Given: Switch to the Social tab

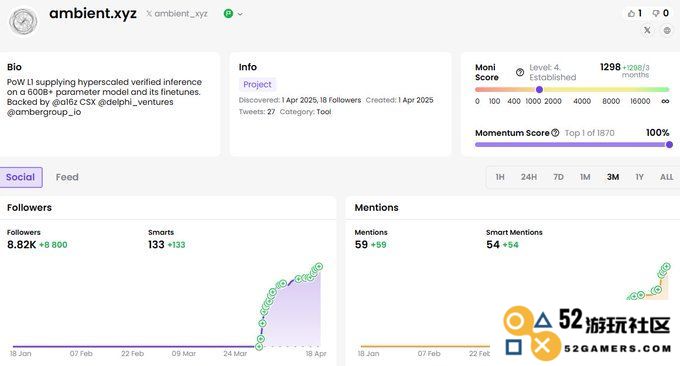Looking at the screenshot, I should pos(20,177).
